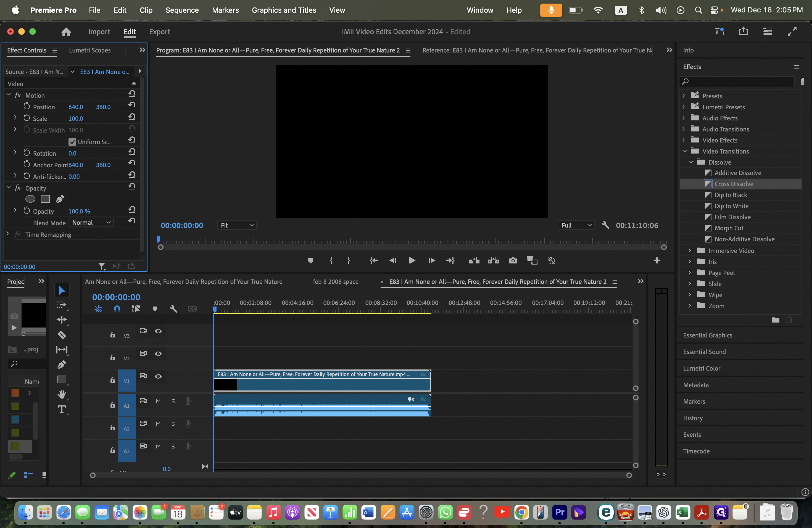Click the Extract button
Image resolution: width=812 pixels, height=528 pixels.
[x=493, y=261]
